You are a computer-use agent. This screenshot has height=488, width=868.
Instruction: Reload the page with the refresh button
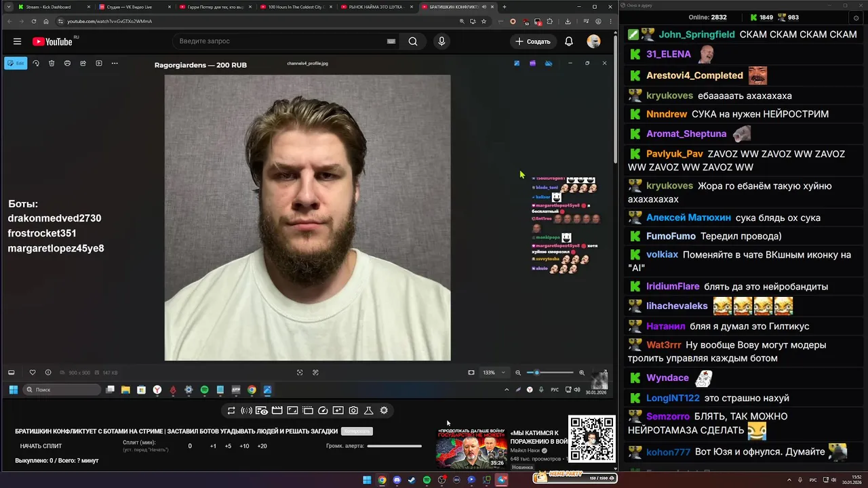[34, 21]
